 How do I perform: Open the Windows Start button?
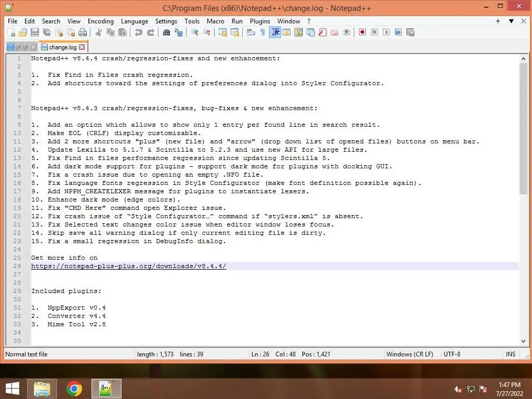pyautogui.click(x=12, y=389)
